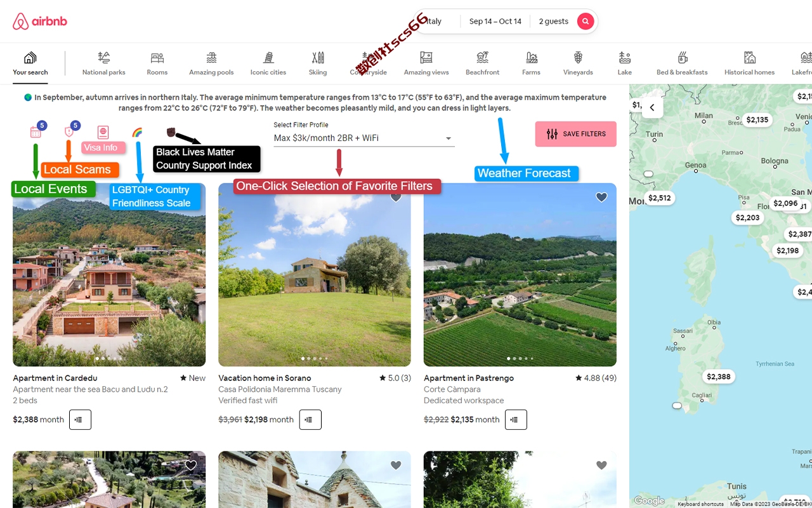812x508 pixels.
Task: Open the Apartment in Pastrengo title
Action: [469, 378]
